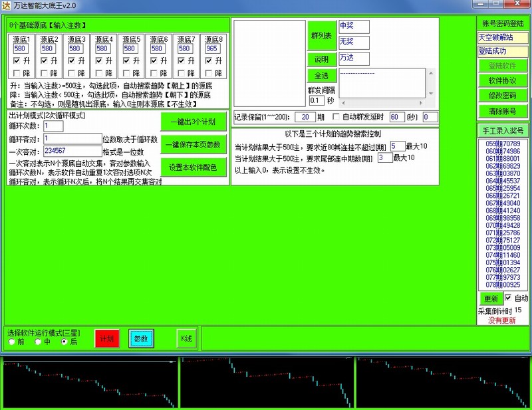Viewport: 532px width, 410px height.
Task: Open the red 计划 tab
Action: tap(107, 338)
